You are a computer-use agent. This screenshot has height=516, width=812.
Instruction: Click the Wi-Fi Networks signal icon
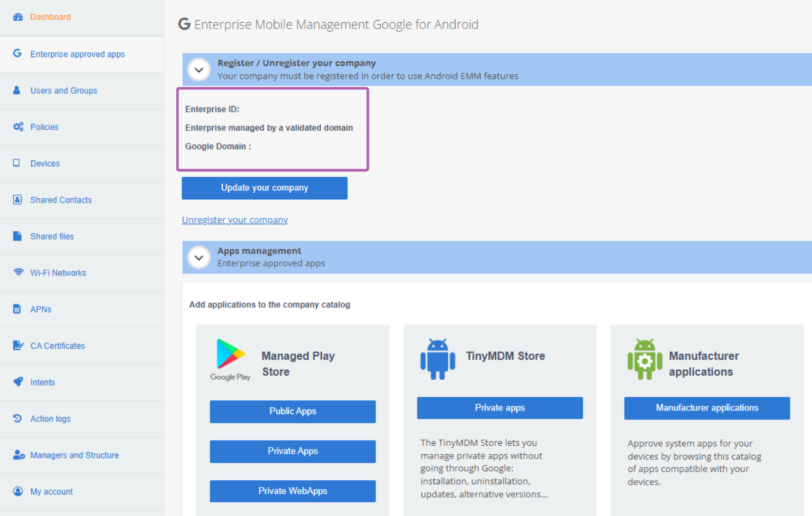18,272
